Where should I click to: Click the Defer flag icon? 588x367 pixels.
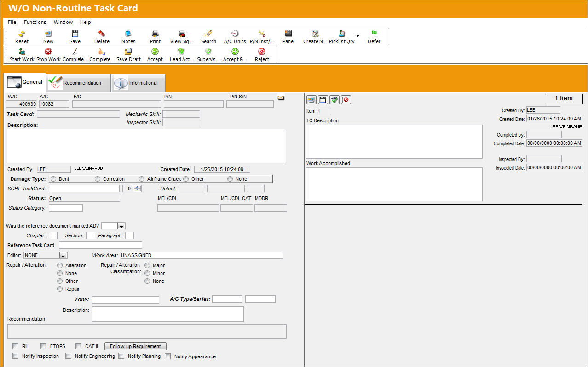click(x=374, y=34)
